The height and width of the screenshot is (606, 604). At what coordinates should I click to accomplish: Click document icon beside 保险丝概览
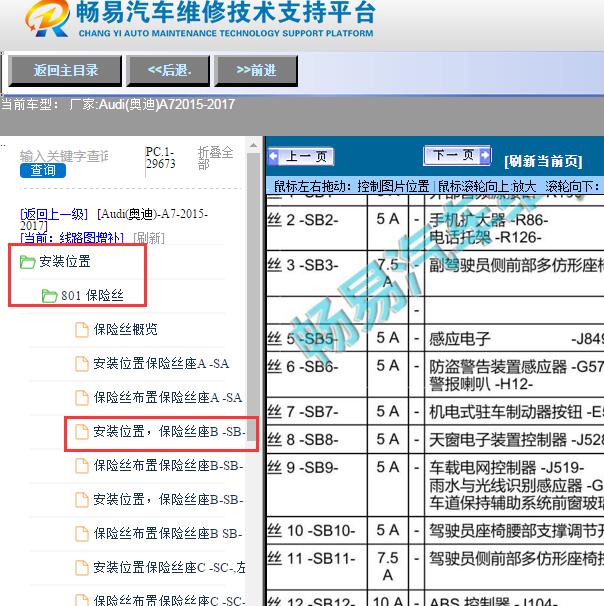[82, 330]
